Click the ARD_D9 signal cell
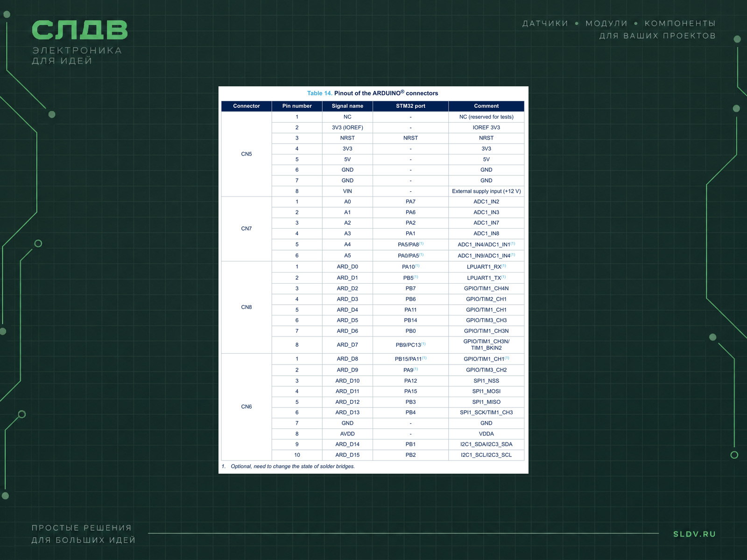Image resolution: width=747 pixels, height=560 pixels. 347,370
